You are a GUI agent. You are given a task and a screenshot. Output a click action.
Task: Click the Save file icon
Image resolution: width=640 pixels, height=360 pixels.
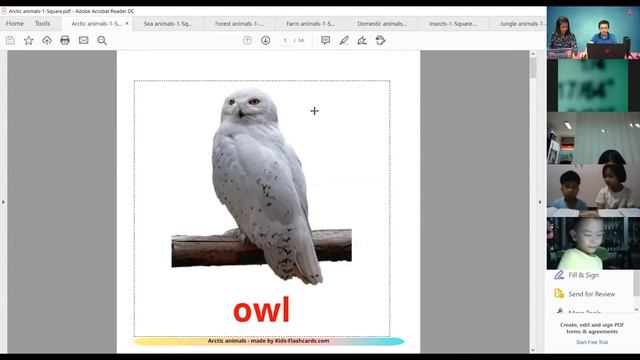(x=10, y=40)
